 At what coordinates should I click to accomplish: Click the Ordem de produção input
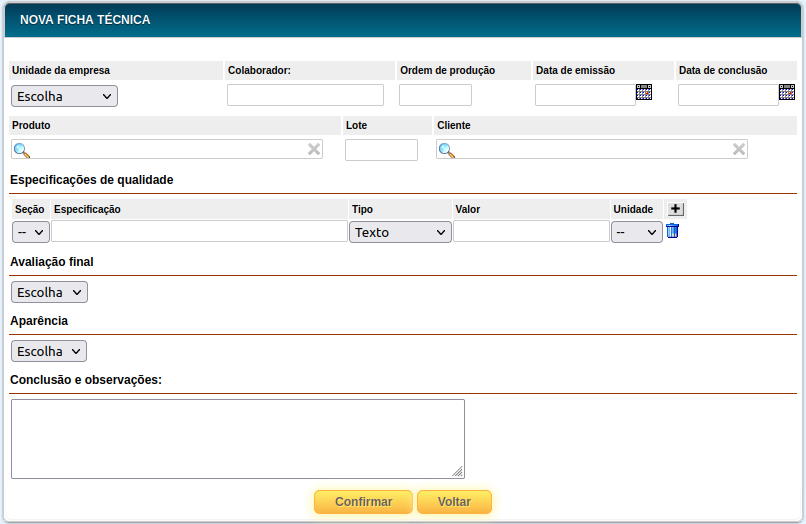coord(435,95)
